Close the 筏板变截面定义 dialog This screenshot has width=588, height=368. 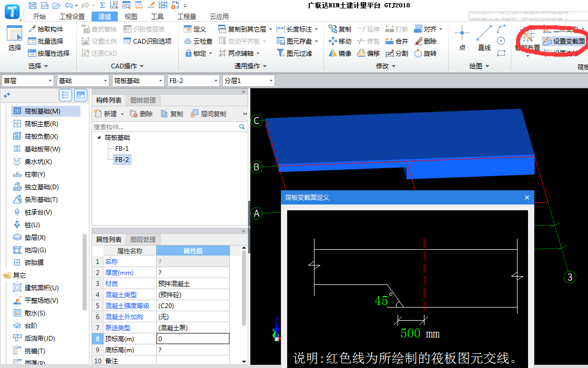point(527,198)
